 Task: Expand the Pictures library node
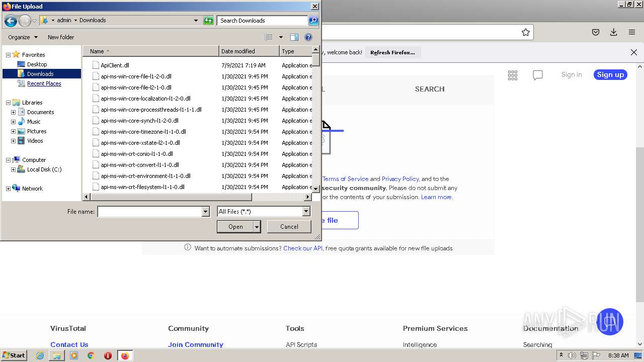tap(13, 131)
